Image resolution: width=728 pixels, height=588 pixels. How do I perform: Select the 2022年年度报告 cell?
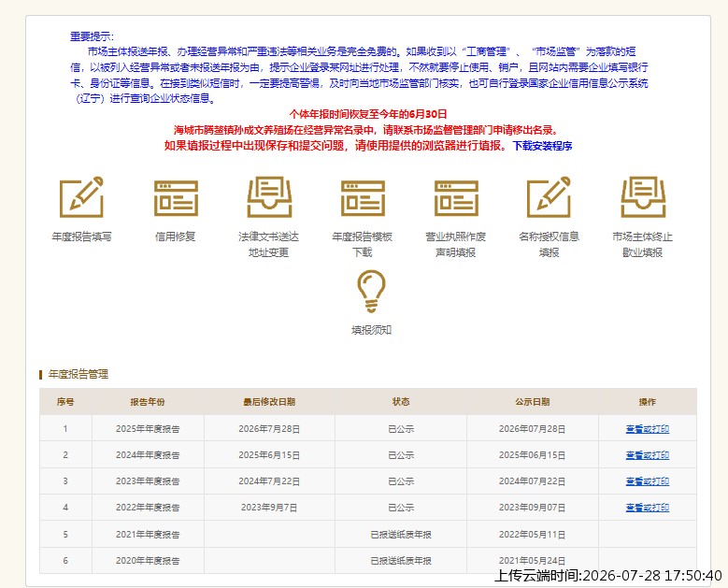coord(148,508)
